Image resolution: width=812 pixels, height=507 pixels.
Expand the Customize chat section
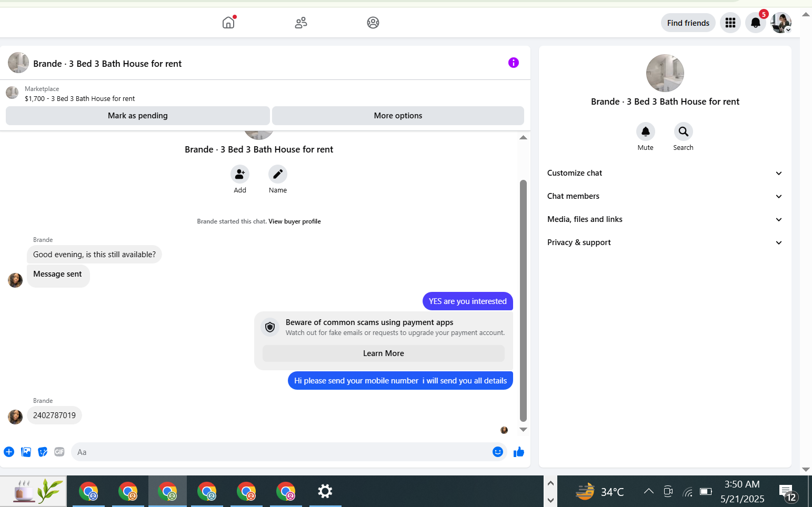[665, 173]
